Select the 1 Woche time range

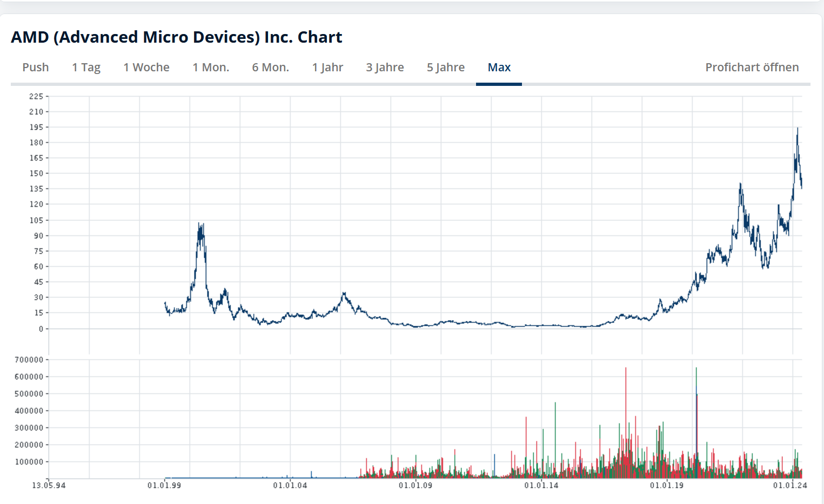tap(146, 68)
